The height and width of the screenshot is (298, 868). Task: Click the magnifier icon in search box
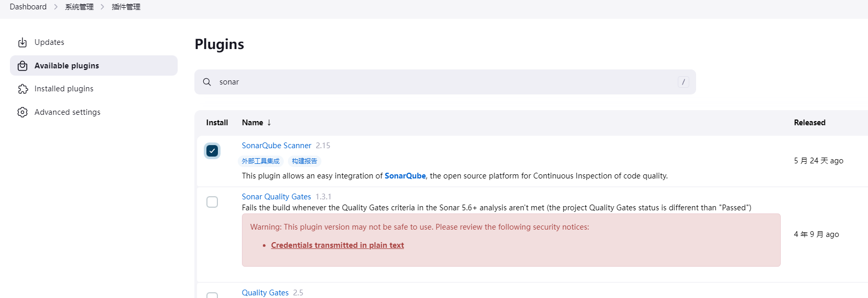207,82
